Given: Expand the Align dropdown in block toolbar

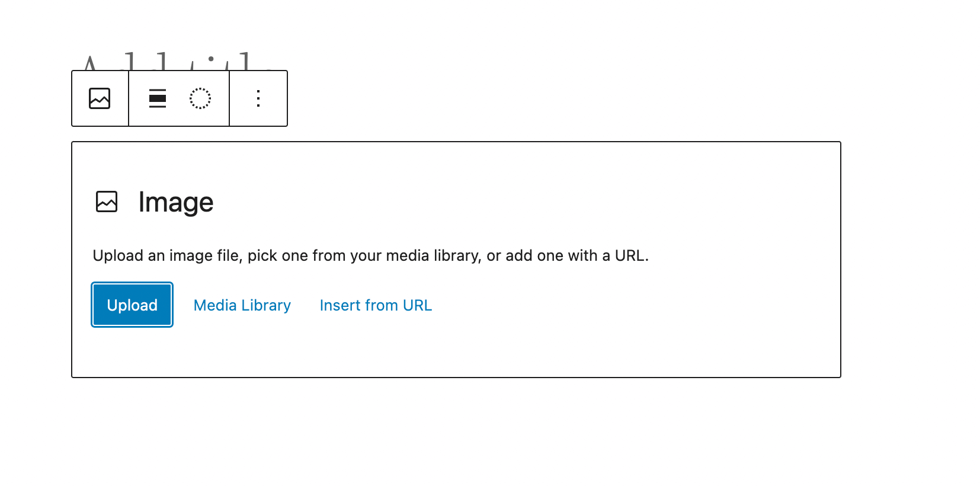Looking at the screenshot, I should (158, 98).
